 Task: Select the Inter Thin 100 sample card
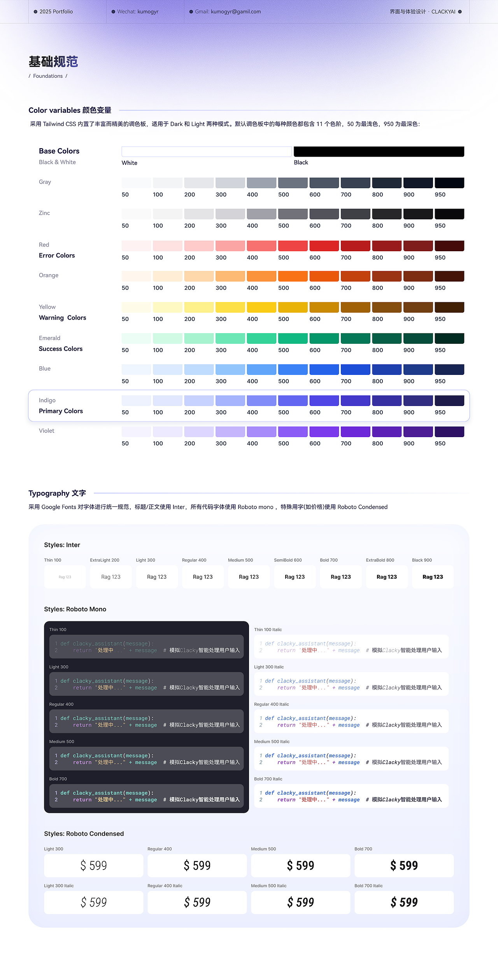pos(65,577)
